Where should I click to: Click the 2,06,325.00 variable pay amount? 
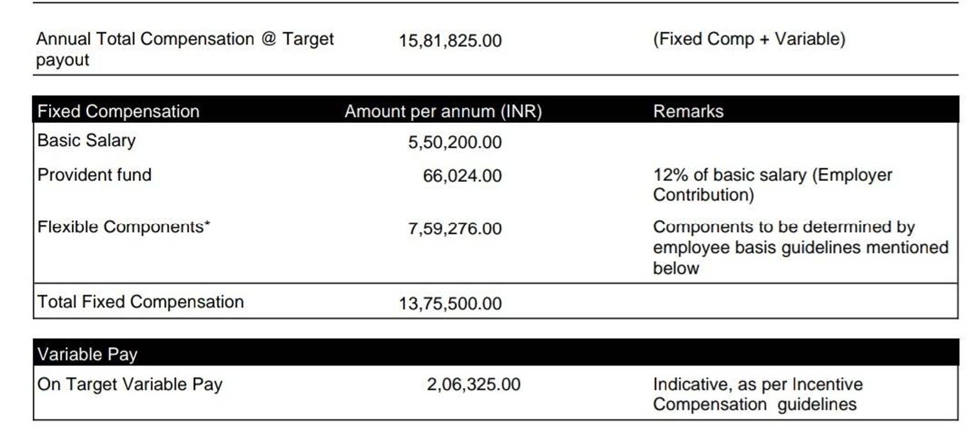[473, 384]
